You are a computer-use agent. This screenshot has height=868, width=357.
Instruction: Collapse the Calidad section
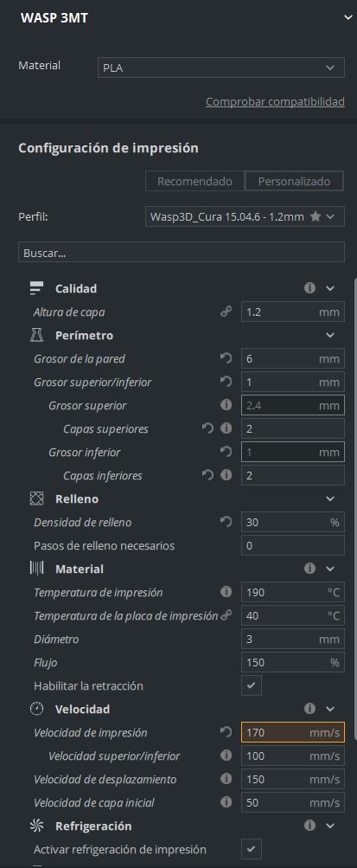pos(330,288)
